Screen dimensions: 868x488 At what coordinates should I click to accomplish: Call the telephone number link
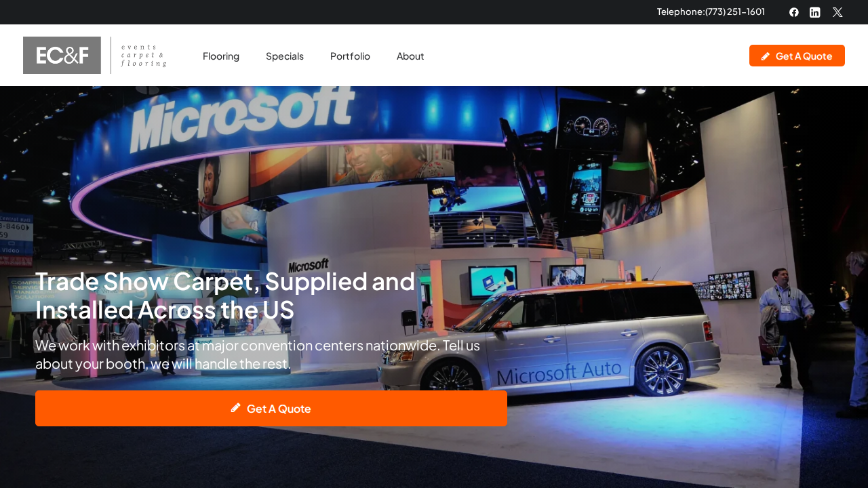coord(711,10)
